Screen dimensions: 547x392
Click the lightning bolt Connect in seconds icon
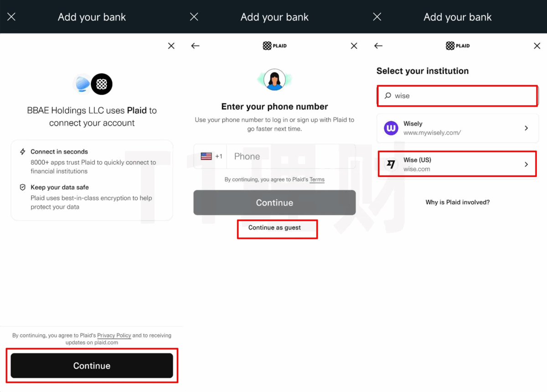click(x=22, y=152)
